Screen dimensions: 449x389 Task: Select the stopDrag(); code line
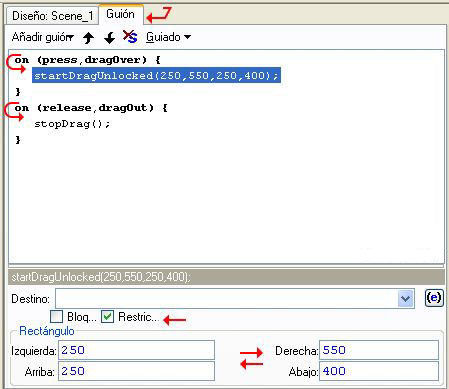tap(72, 124)
